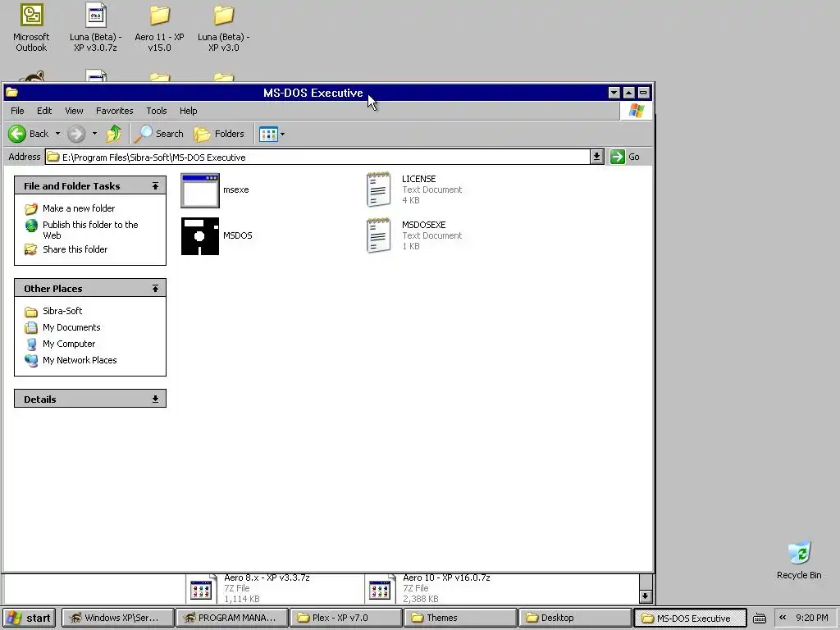The height and width of the screenshot is (630, 840).
Task: Click the green Go arrow button
Action: pos(618,157)
